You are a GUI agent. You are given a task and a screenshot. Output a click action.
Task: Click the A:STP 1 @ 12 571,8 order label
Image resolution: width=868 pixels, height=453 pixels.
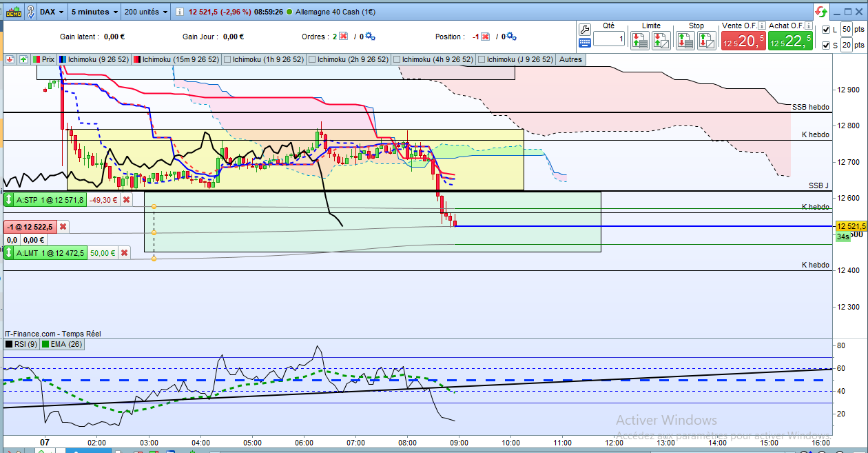click(x=50, y=200)
